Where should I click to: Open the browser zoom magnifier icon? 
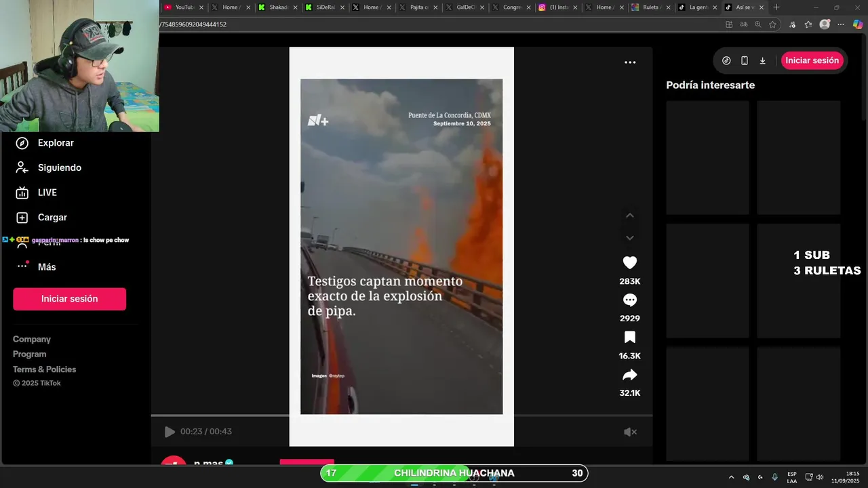pyautogui.click(x=758, y=24)
